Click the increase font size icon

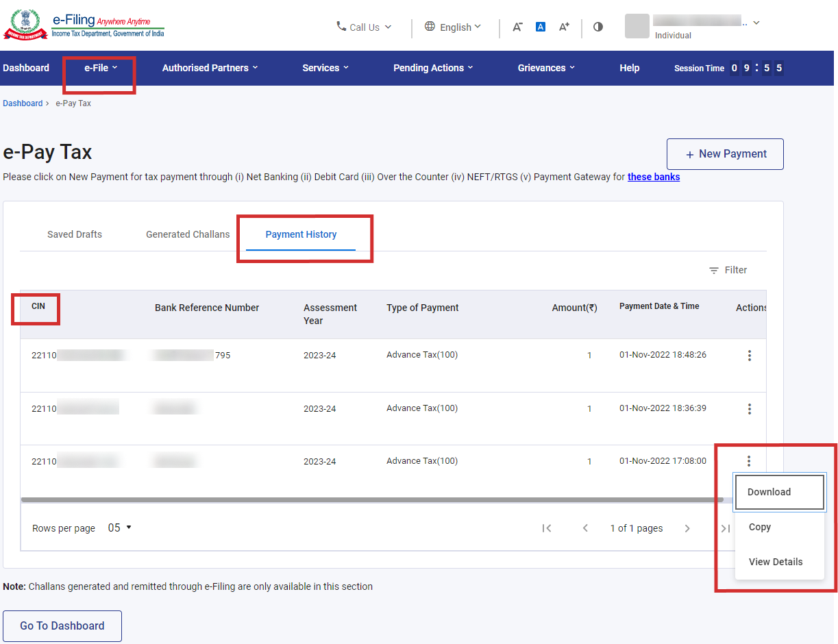click(564, 27)
